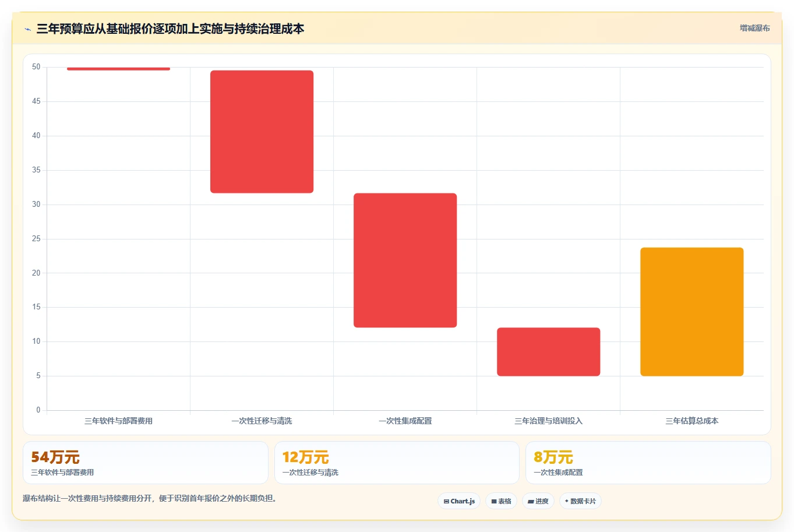Click the 12万元 card value

[306, 457]
